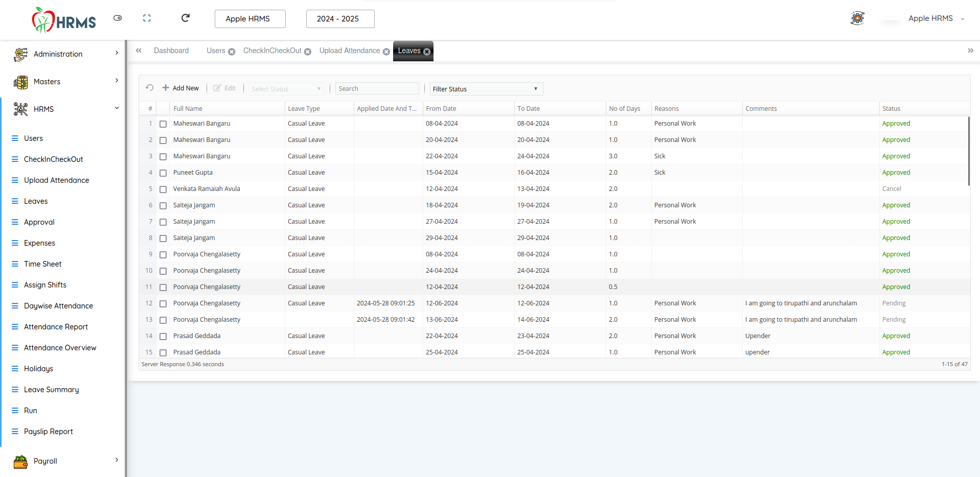
Task: Click the list icon beside Approval
Action: tap(15, 222)
